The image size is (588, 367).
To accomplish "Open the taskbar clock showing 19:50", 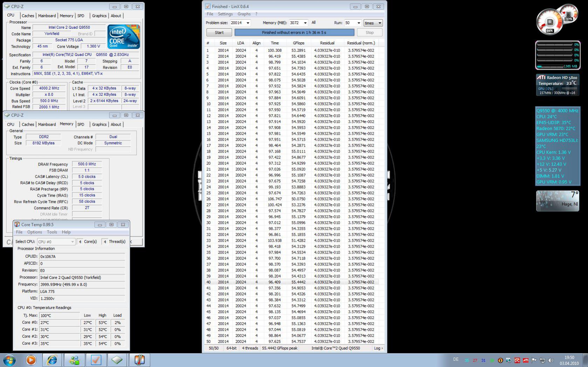I will 569,360.
